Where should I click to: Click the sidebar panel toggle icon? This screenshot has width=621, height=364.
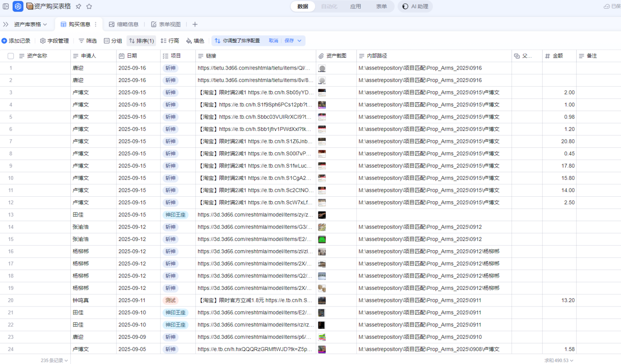(x=6, y=7)
